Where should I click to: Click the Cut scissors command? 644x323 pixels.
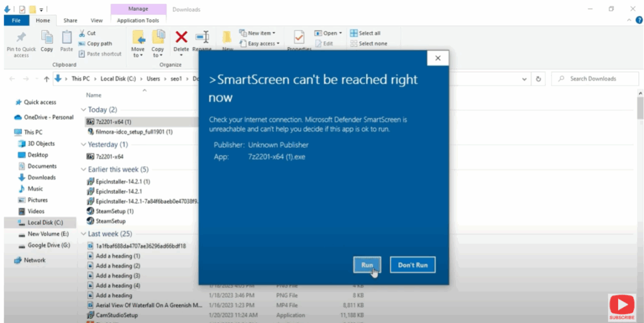click(x=87, y=33)
